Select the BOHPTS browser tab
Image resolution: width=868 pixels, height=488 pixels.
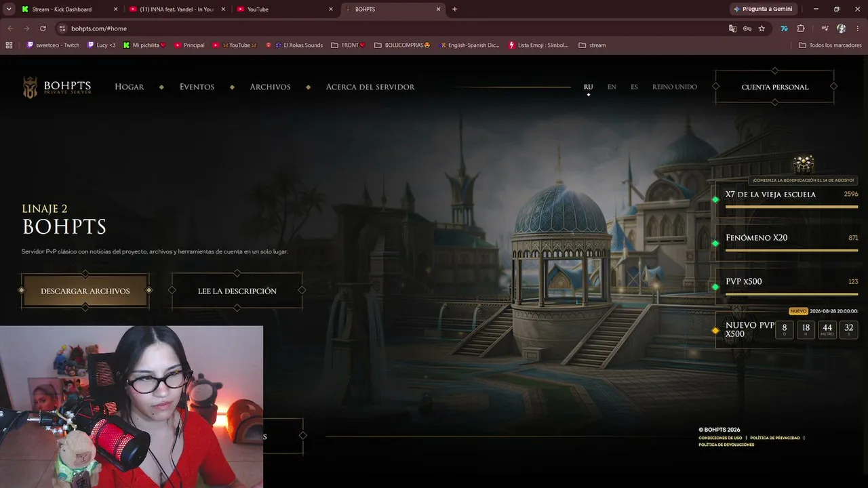tap(393, 9)
